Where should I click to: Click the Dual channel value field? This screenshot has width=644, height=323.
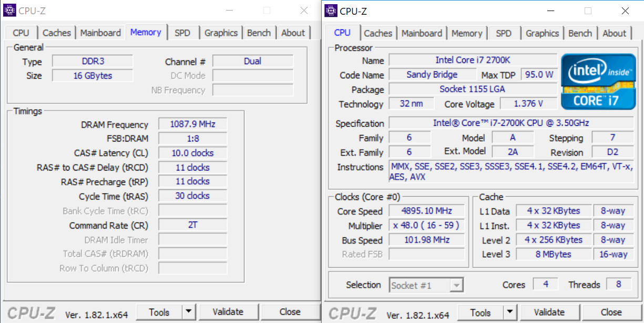click(x=253, y=61)
